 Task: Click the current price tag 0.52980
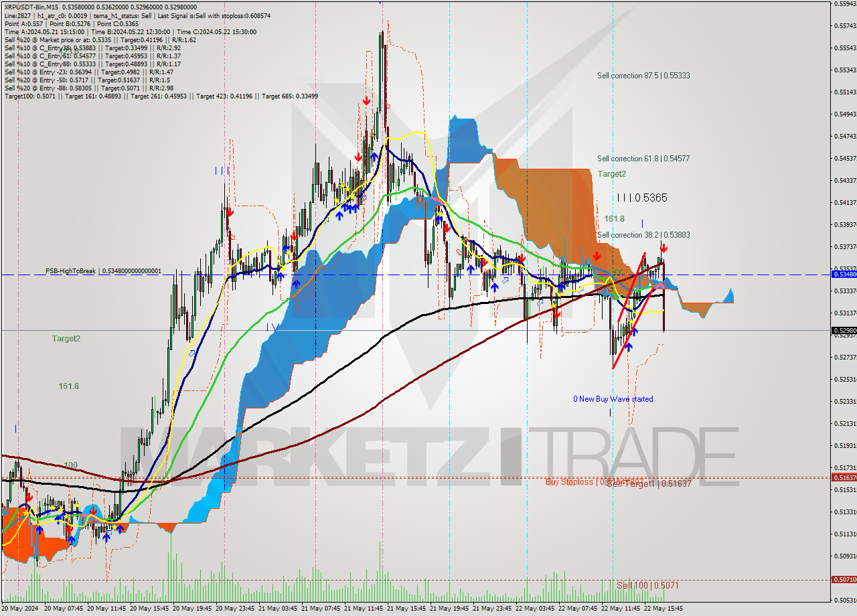(x=844, y=330)
